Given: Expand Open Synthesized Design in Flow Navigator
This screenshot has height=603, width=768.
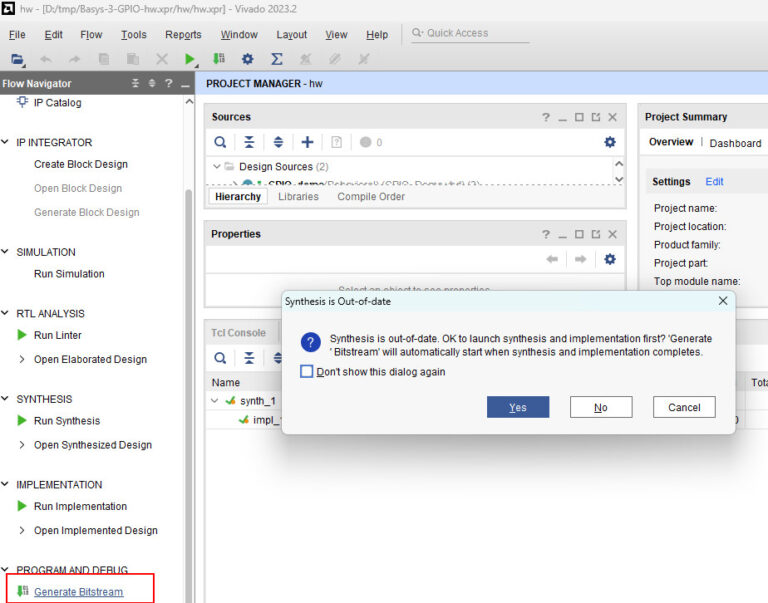Looking at the screenshot, I should click(x=22, y=445).
